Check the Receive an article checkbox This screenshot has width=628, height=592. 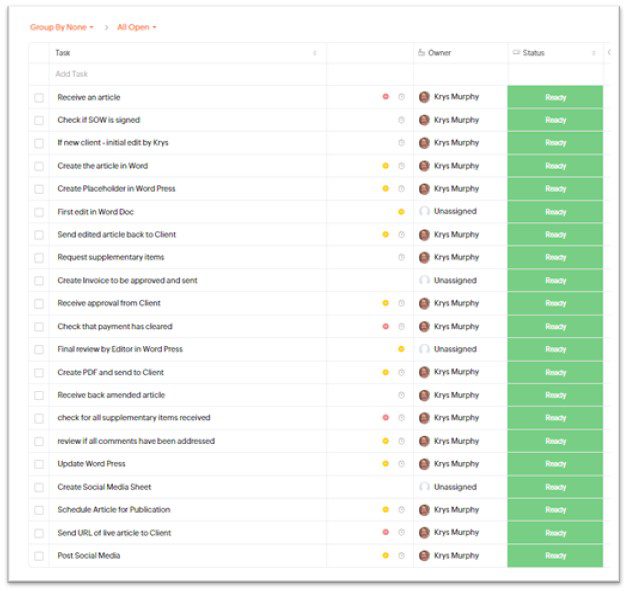point(39,98)
